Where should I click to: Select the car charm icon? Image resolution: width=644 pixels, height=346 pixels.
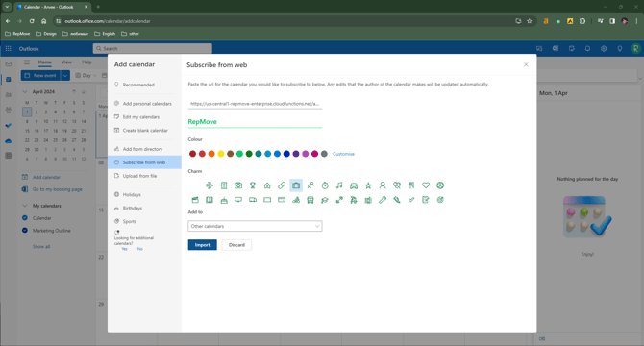(354, 185)
